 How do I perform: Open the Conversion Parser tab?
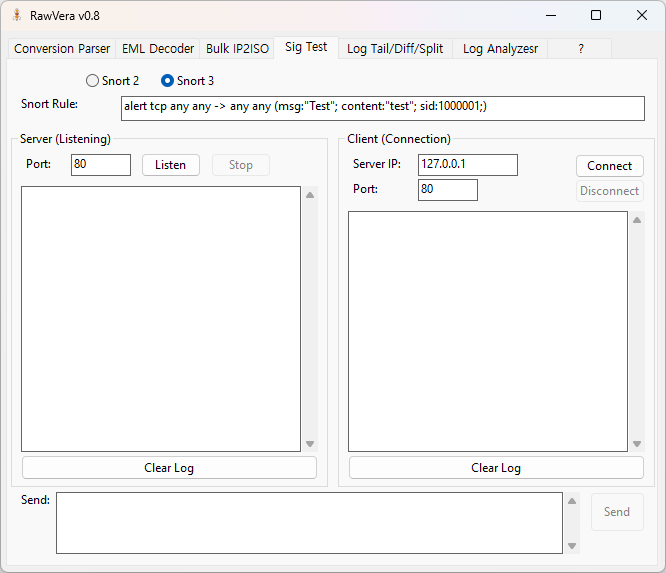[62, 48]
